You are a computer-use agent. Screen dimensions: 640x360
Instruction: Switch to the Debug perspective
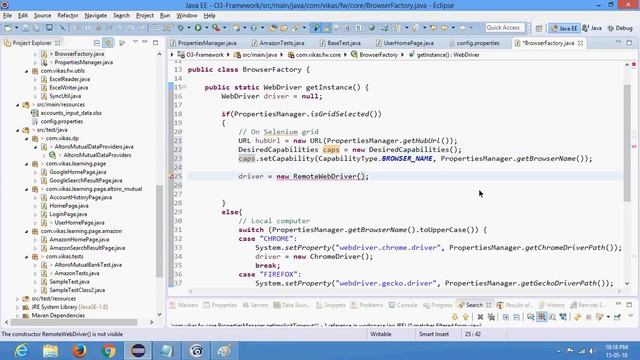tap(620, 28)
